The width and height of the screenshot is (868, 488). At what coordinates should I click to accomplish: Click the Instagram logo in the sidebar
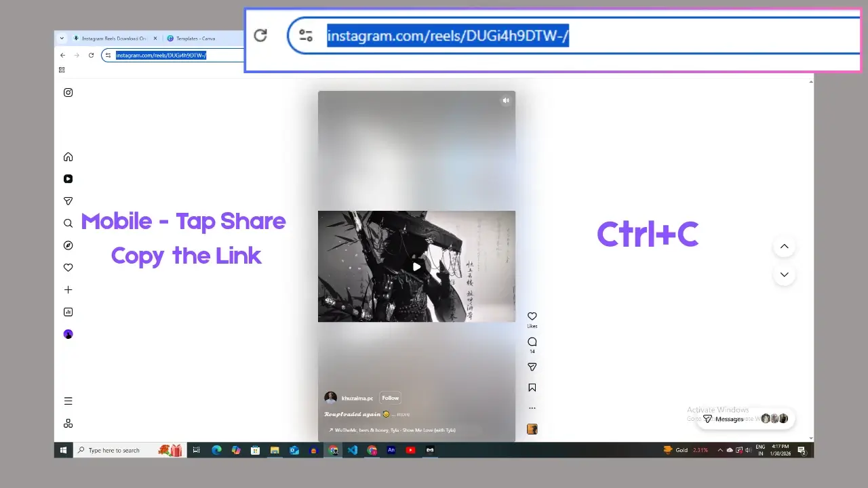point(68,93)
